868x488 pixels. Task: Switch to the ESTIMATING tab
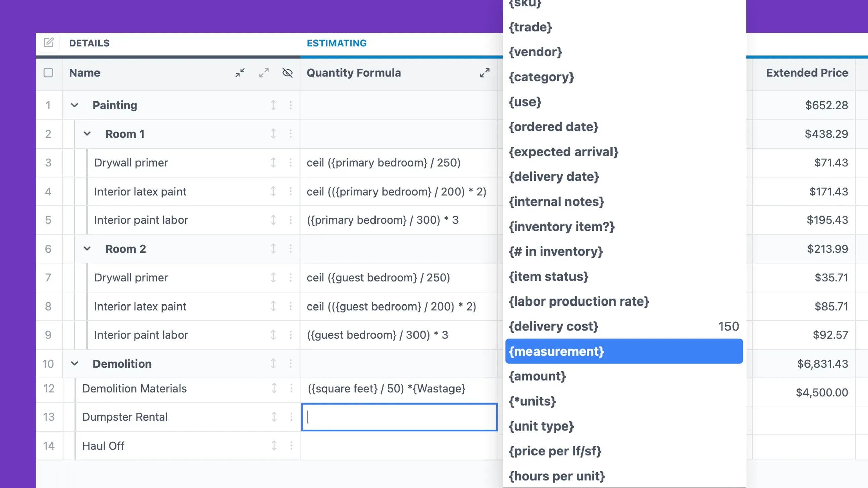coord(336,43)
